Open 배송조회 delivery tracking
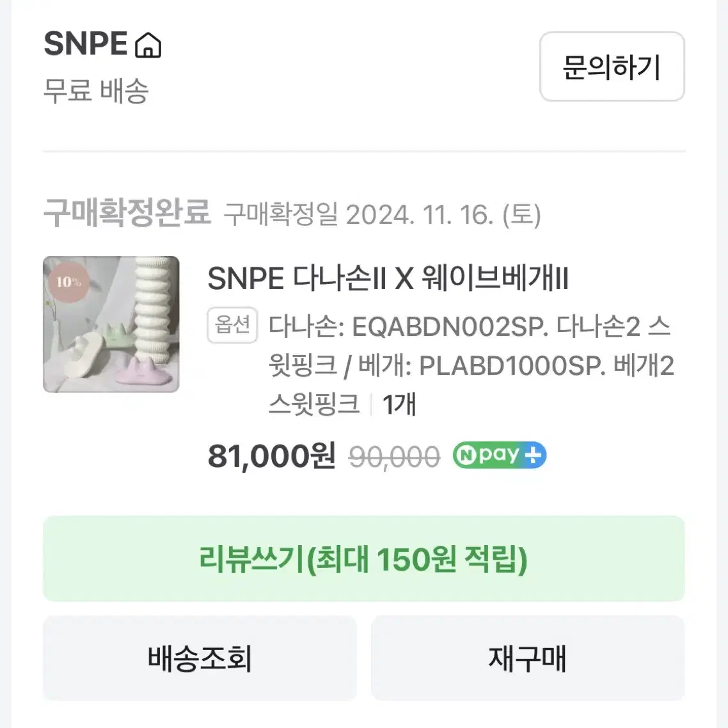The image size is (728, 728). [200, 658]
